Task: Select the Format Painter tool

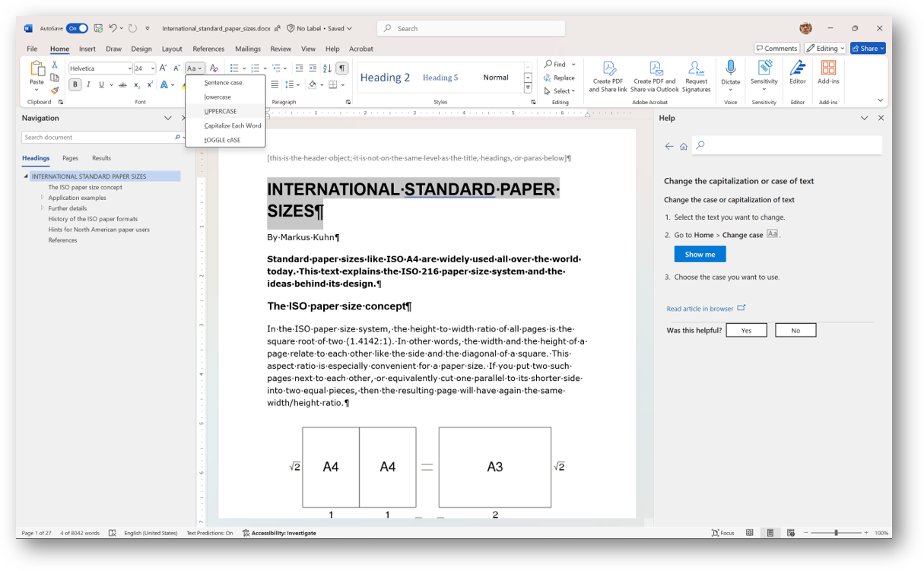Action: click(x=54, y=90)
